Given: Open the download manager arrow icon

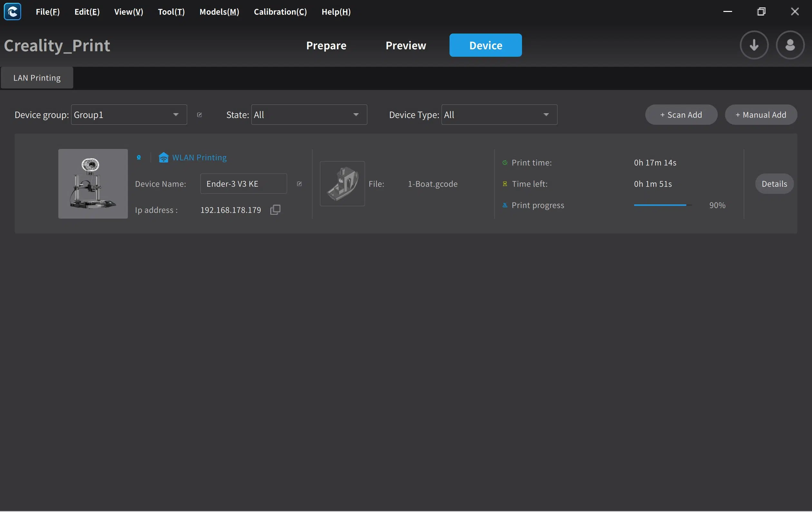Looking at the screenshot, I should [754, 45].
